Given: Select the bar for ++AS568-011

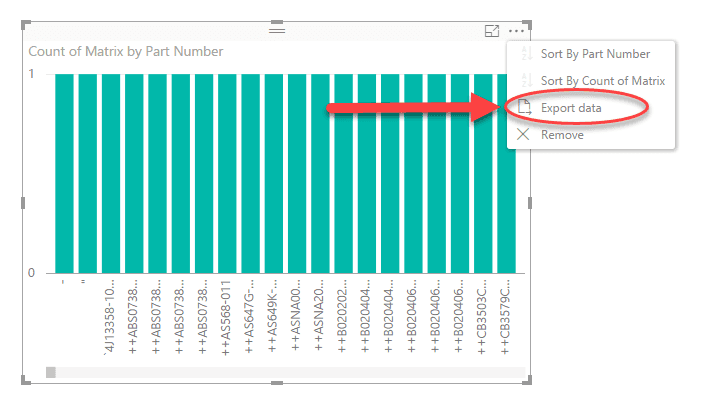Looking at the screenshot, I should click(227, 174).
